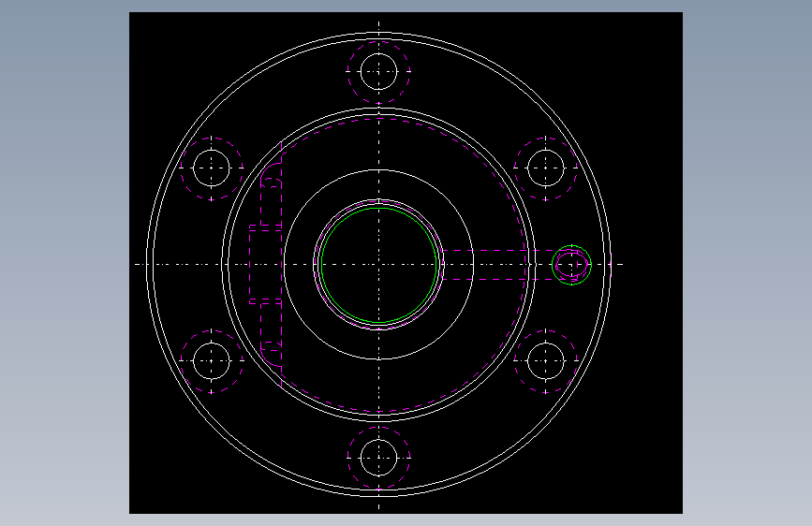Viewport: 812px width, 526px height.
Task: Select the upper-left bolt hole circle
Action: 212,168
